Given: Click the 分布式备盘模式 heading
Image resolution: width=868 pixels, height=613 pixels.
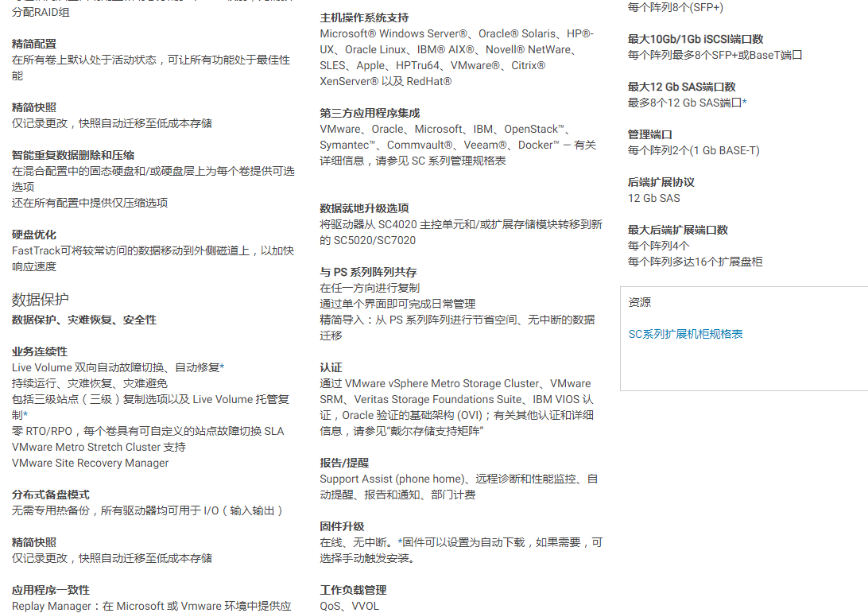Looking at the screenshot, I should [x=50, y=495].
